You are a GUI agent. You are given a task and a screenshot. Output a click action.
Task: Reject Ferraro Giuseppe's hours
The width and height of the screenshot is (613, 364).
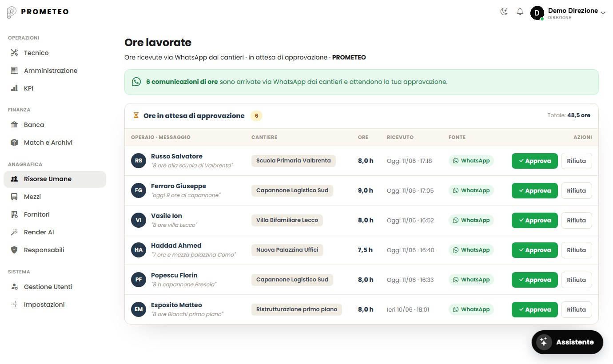(x=576, y=191)
